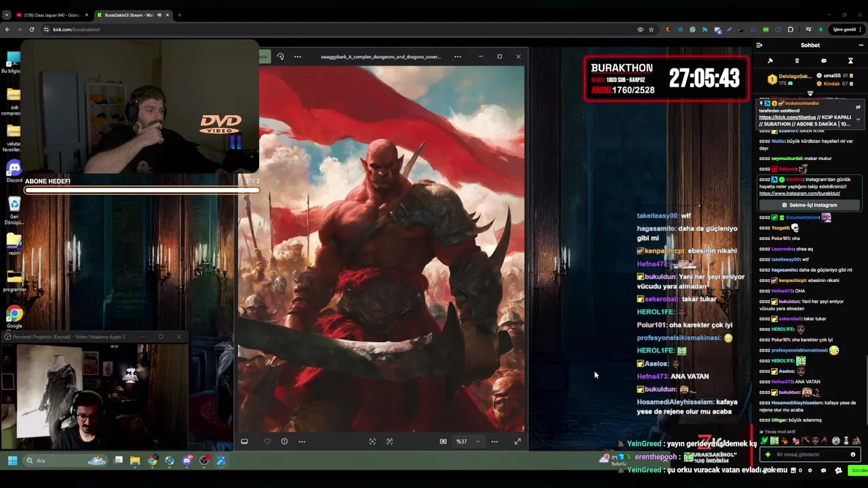This screenshot has width=868, height=488.
Task: Open more options beside the info icon
Action: click(302, 441)
